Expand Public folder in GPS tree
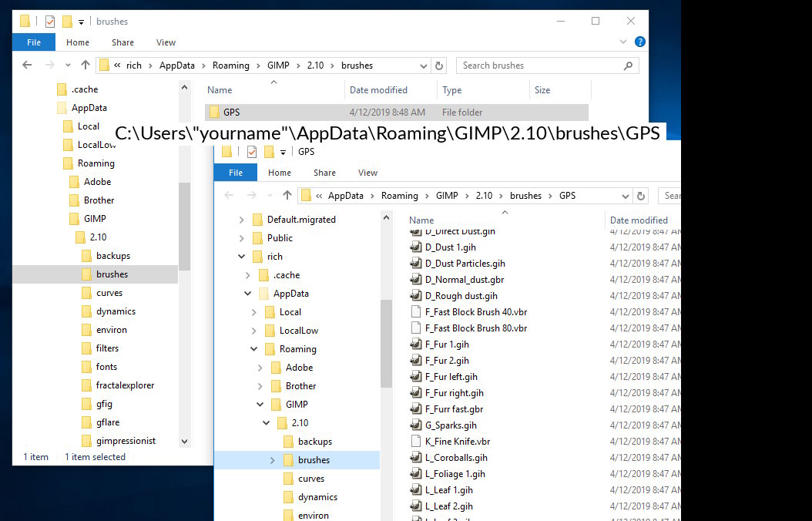812x521 pixels. [x=241, y=238]
